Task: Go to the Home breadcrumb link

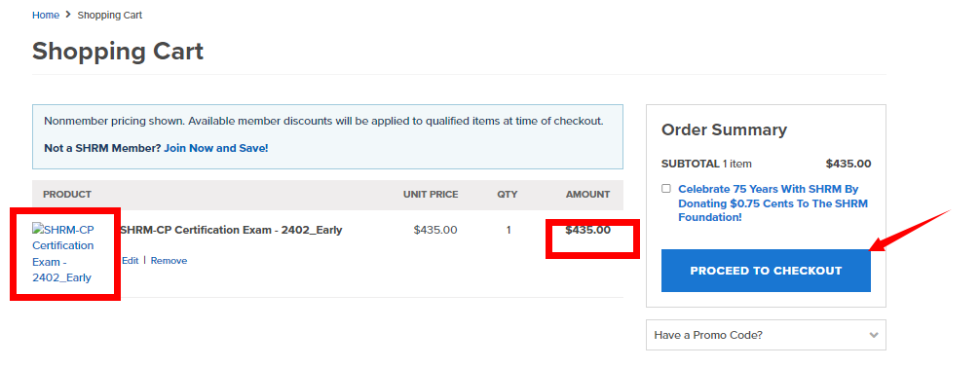Action: [x=46, y=15]
